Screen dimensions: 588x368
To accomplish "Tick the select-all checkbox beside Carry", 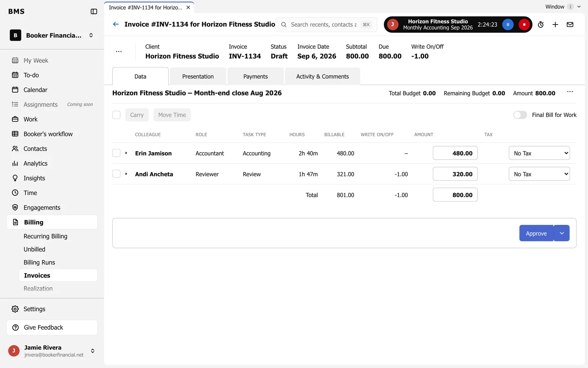I will pos(116,115).
